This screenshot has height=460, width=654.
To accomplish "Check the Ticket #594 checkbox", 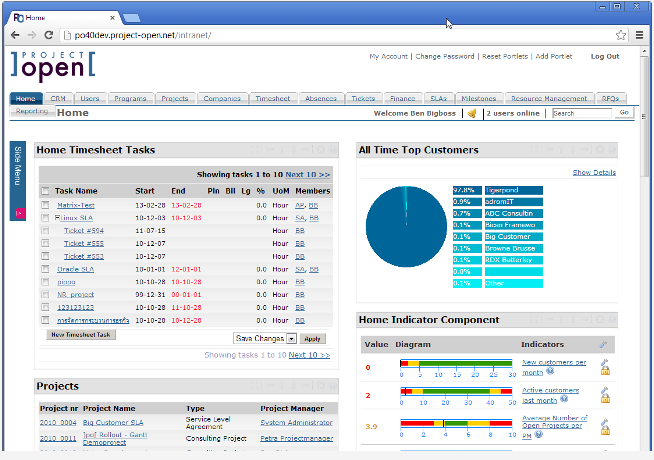I will (45, 230).
